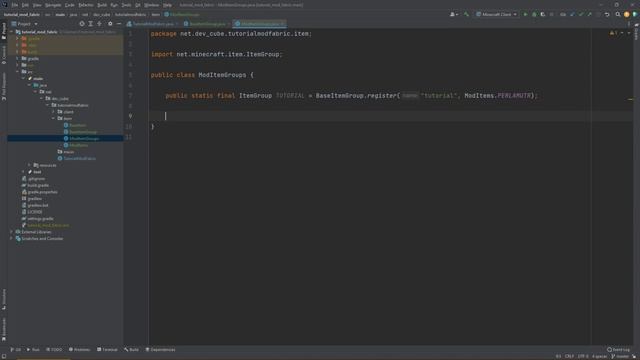Viewport: 640px width, 360px height.
Task: Open the Commit tool window side tab
Action: pos(4,55)
